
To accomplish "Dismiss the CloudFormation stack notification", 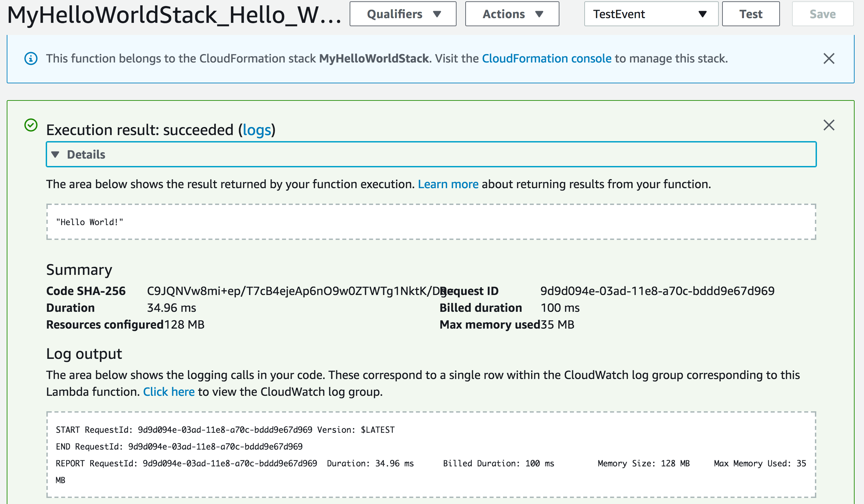I will tap(829, 58).
